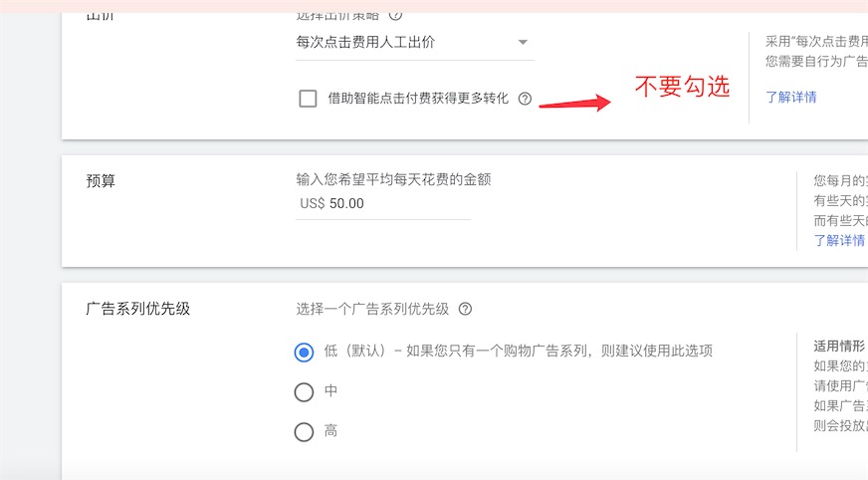Click 输入您希望平均每天花费的金额 field label
The width and height of the screenshot is (868, 480).
tap(393, 179)
